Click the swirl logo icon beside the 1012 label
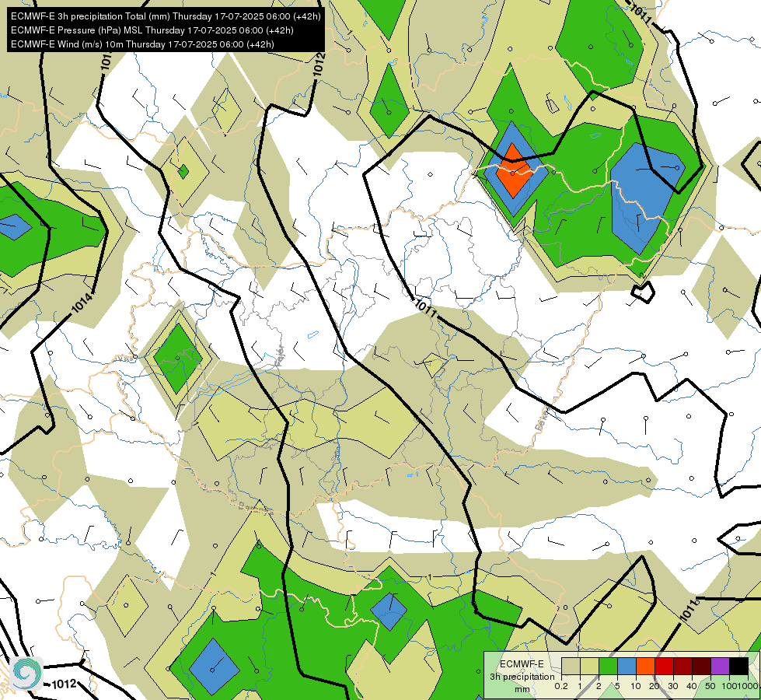This screenshot has height=700, width=761. [26, 673]
